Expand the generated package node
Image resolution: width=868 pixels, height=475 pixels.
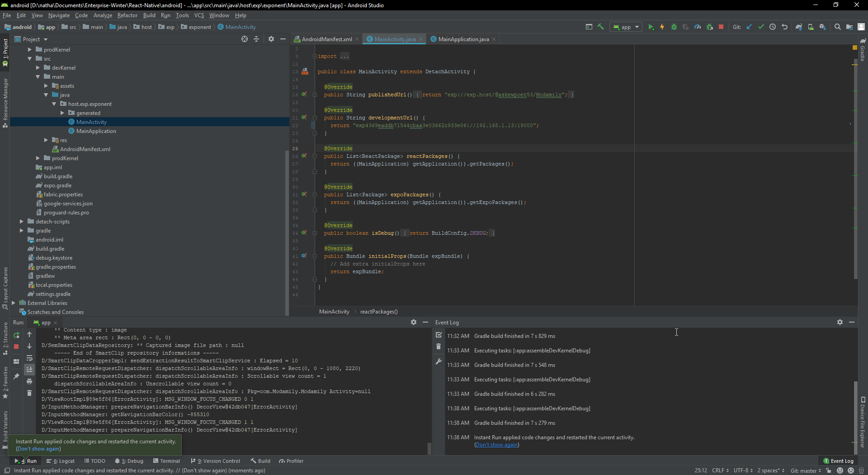pyautogui.click(x=62, y=113)
